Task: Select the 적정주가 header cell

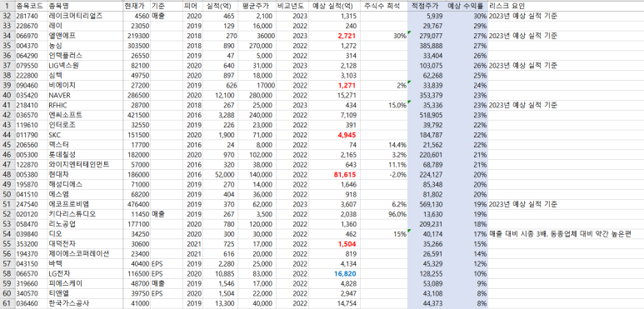Action: [x=427, y=6]
